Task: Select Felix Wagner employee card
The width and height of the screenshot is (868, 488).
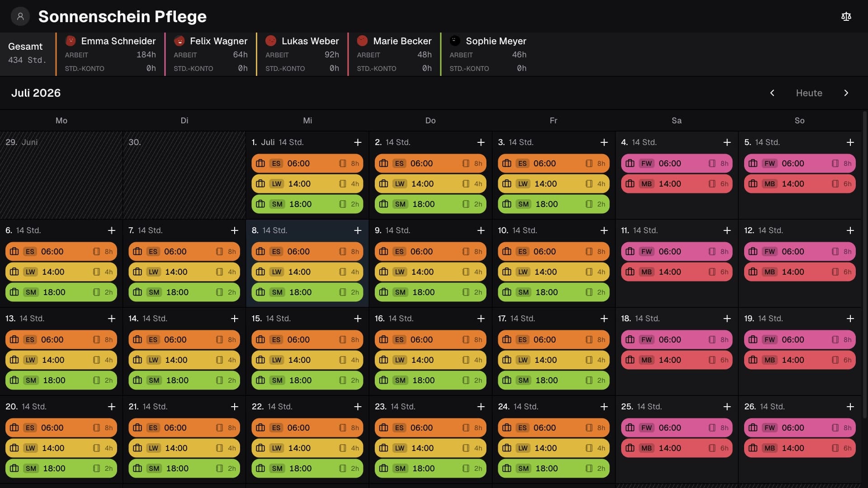Action: (x=211, y=54)
